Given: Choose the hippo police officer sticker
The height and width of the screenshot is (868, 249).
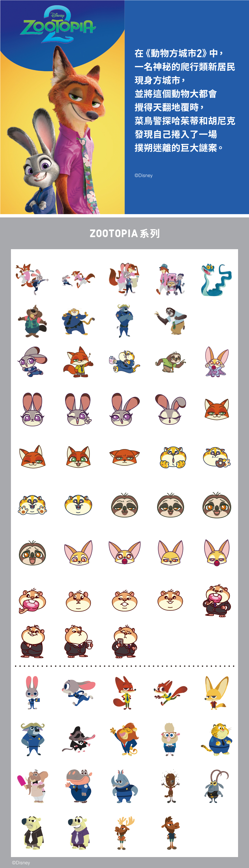Looking at the screenshot, I should coord(78,786).
